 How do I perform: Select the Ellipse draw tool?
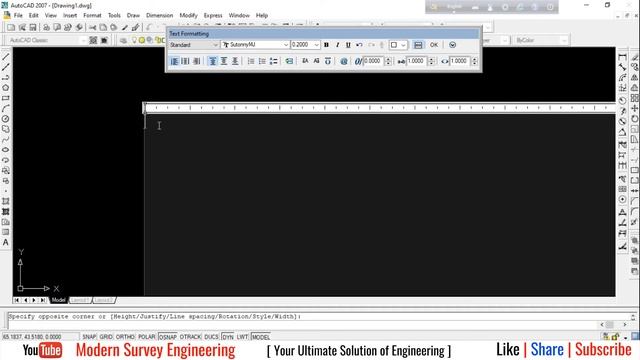coord(6,150)
